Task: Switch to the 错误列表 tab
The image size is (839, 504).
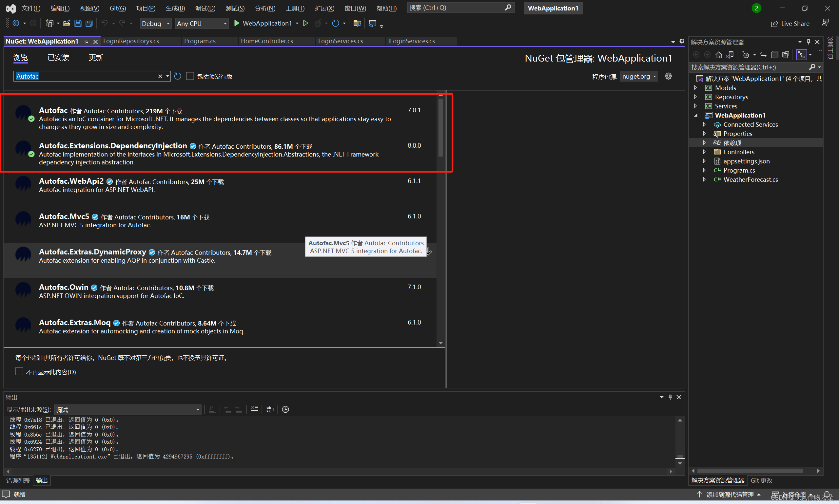Action: [18, 480]
